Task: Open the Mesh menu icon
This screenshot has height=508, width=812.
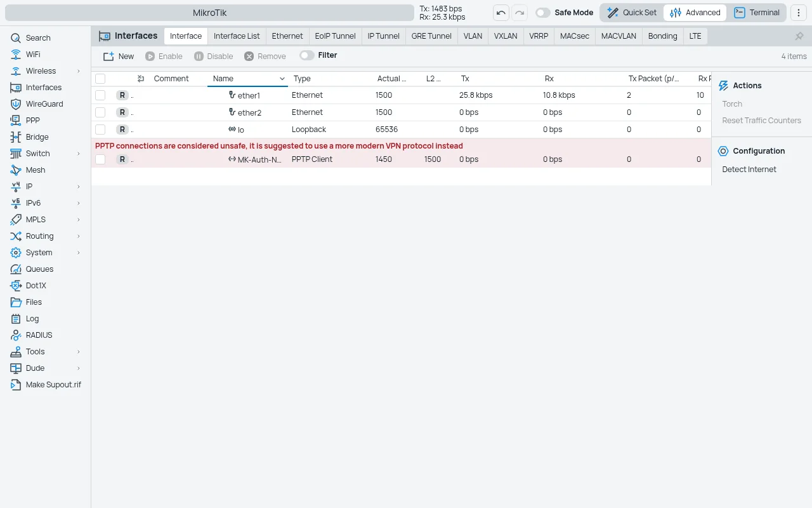Action: (x=16, y=170)
